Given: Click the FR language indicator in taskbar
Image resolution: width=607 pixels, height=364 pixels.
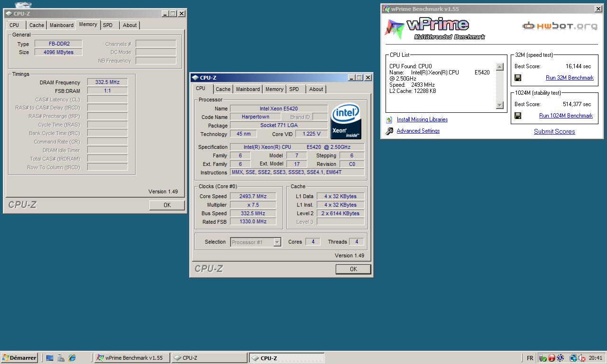Looking at the screenshot, I should (x=530, y=358).
